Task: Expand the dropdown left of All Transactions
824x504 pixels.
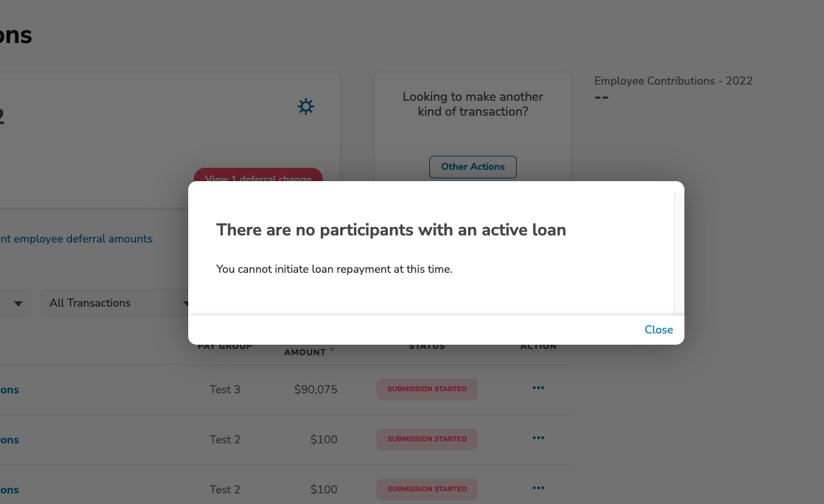Action: [x=15, y=303]
